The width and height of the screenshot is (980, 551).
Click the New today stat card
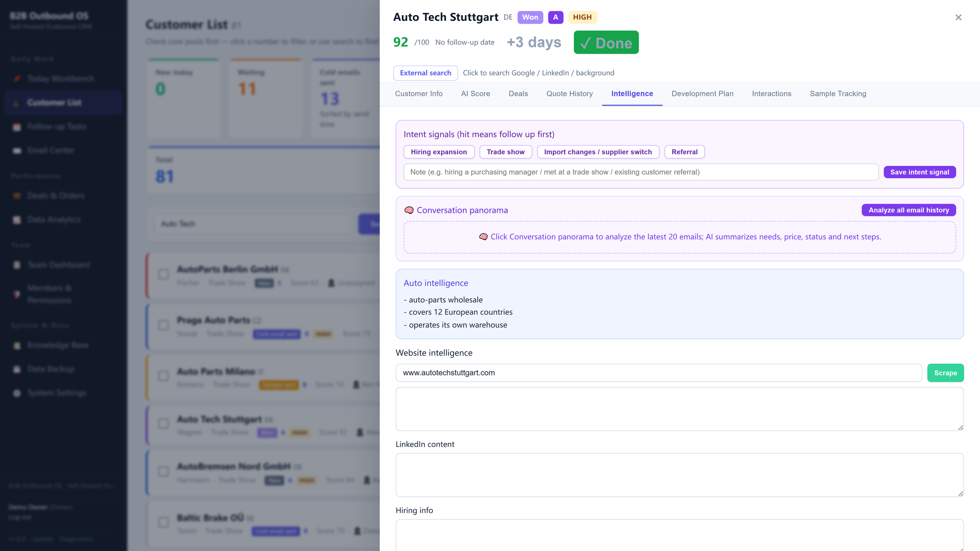[184, 98]
